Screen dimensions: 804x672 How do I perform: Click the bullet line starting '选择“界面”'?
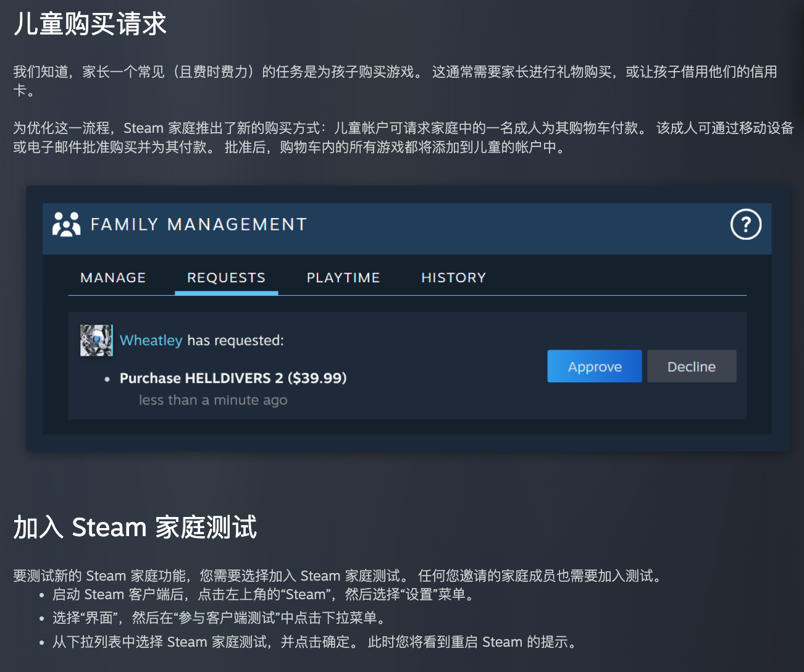[219, 618]
